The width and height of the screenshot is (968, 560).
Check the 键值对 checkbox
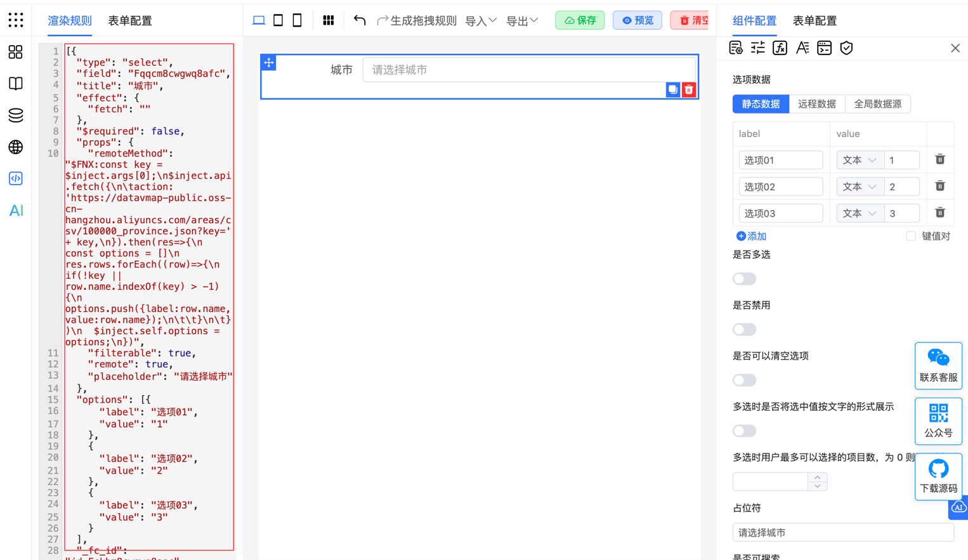click(911, 236)
